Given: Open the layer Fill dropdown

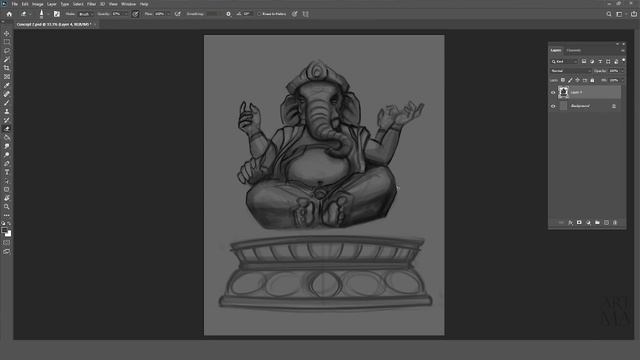Looking at the screenshot, I should (623, 80).
